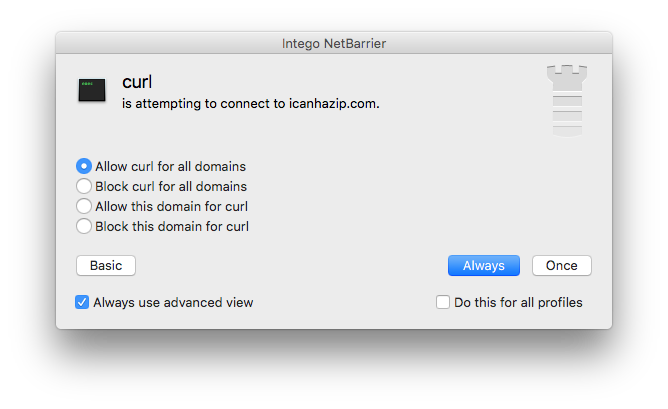Choose the Block this domain for curl radio button
The image size is (668, 409).
[84, 226]
